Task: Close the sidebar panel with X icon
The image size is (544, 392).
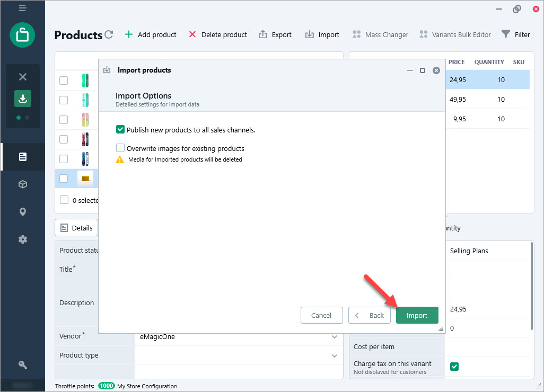Action: (x=23, y=77)
